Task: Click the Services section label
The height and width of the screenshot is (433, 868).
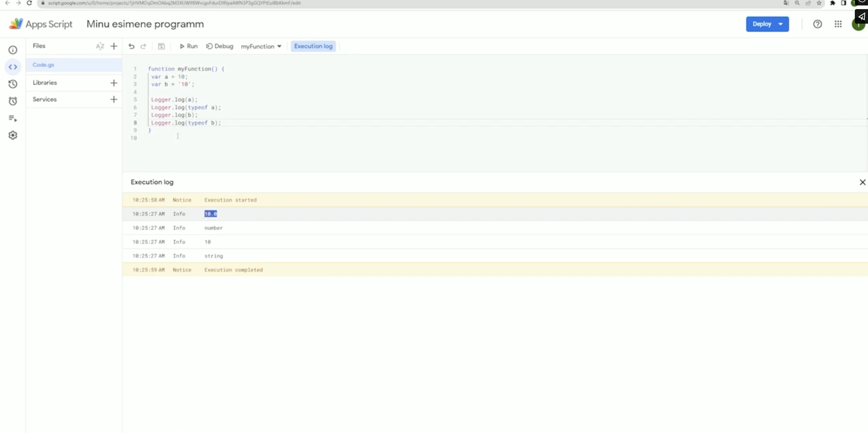Action: 45,99
